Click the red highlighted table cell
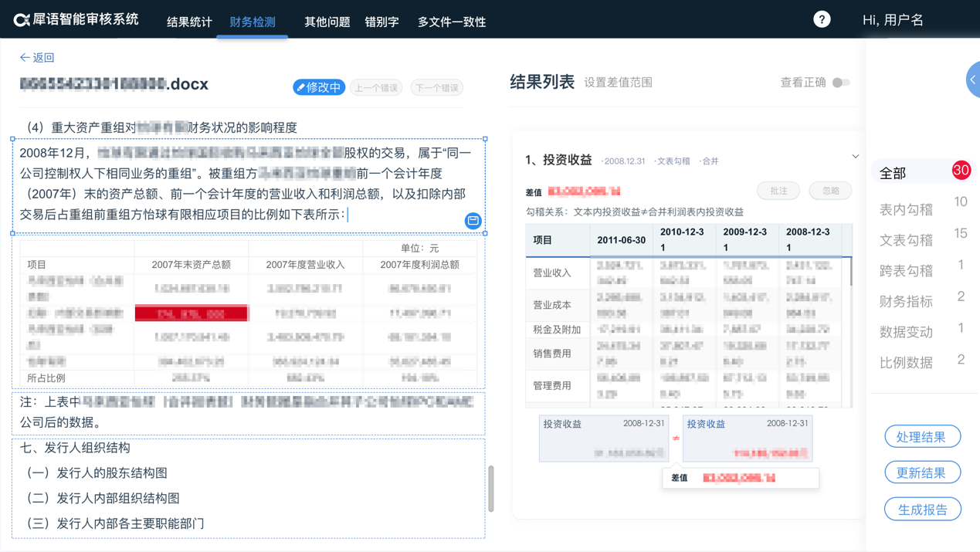 click(192, 313)
